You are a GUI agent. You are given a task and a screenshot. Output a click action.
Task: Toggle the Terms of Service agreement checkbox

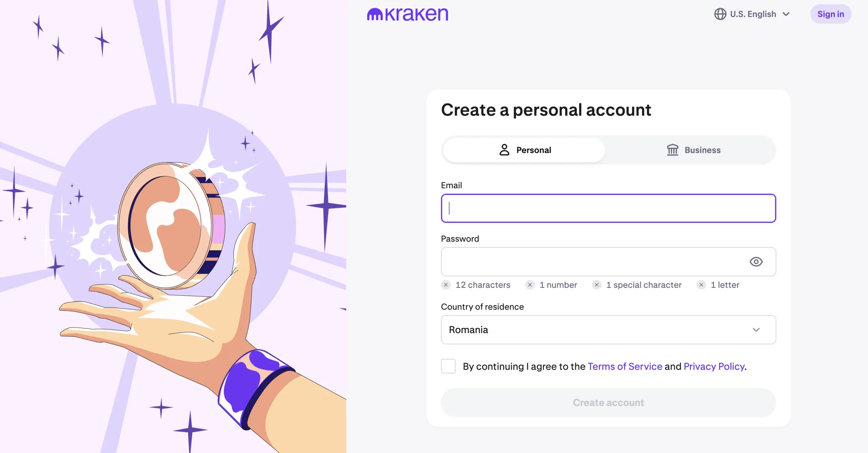448,366
